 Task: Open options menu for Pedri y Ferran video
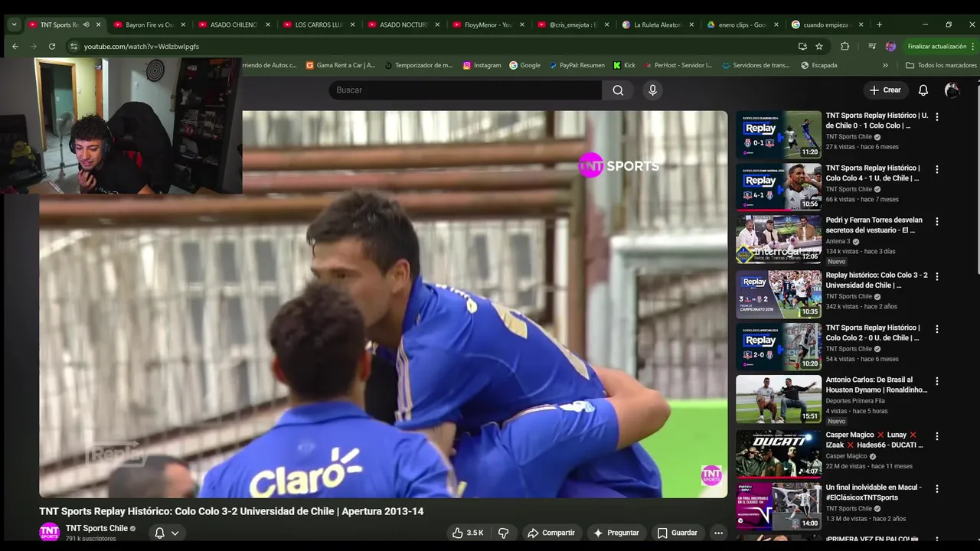coord(936,221)
